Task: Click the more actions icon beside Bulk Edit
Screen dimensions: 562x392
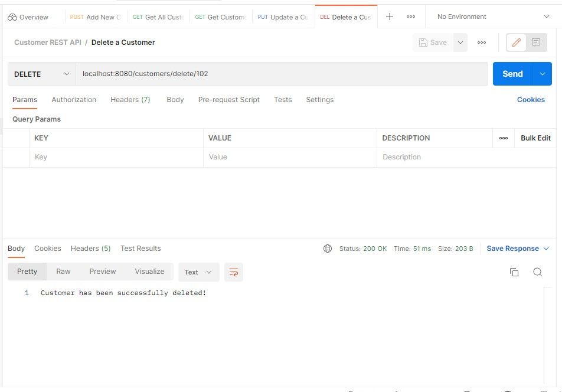Action: click(x=503, y=138)
